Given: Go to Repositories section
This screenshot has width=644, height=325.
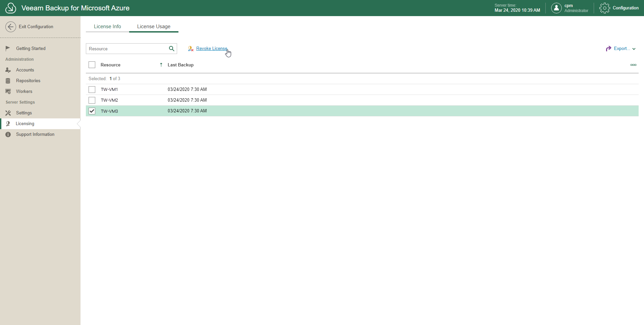Looking at the screenshot, I should pyautogui.click(x=28, y=80).
